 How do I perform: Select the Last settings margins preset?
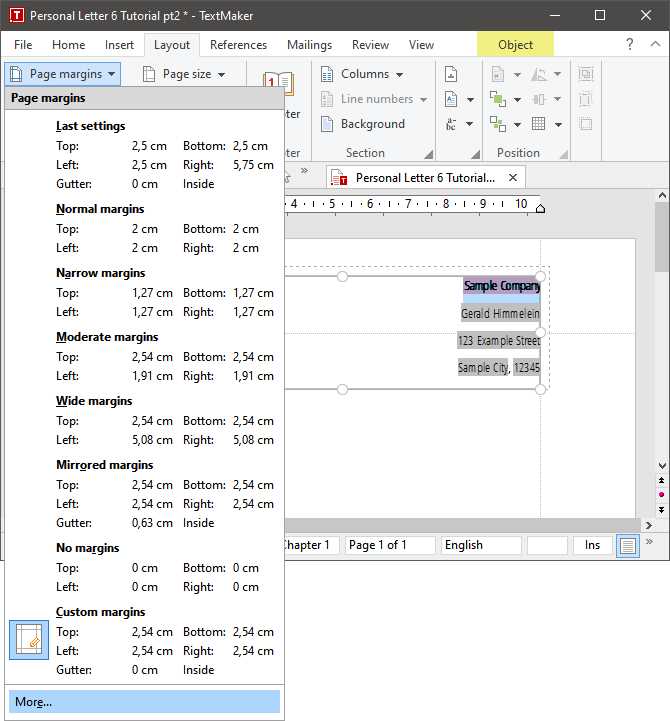[144, 155]
